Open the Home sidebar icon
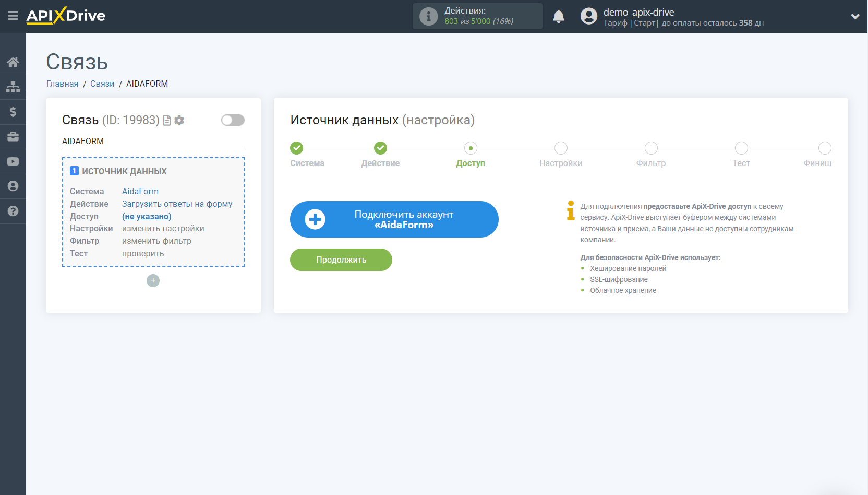This screenshot has height=495, width=868. (13, 62)
